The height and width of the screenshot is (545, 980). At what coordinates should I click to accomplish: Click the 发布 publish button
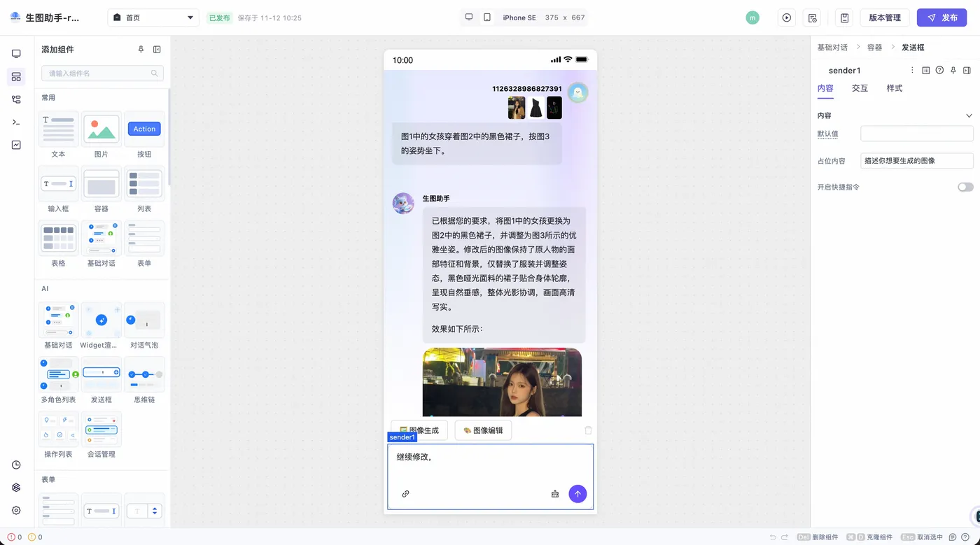[x=941, y=17]
